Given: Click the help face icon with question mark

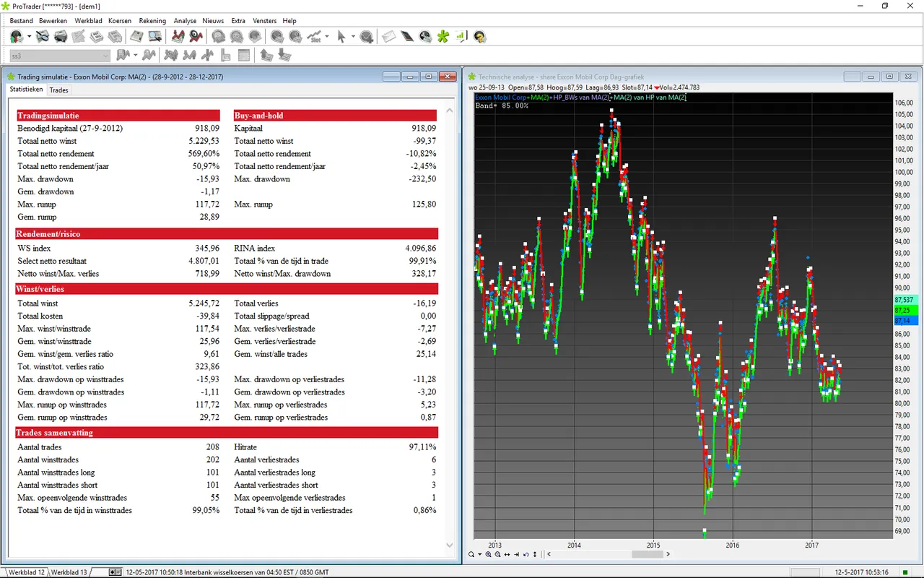Looking at the screenshot, I should 479,36.
